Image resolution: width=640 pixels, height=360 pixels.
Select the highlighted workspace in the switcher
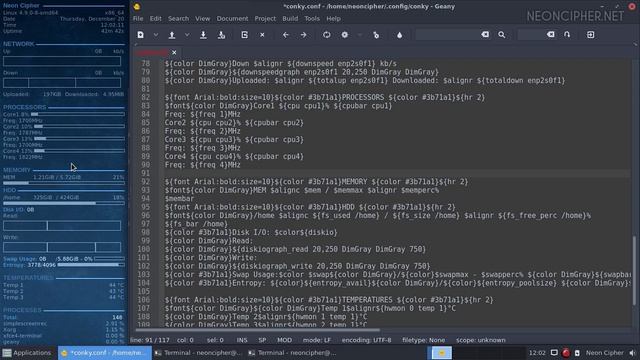[x=441, y=353]
